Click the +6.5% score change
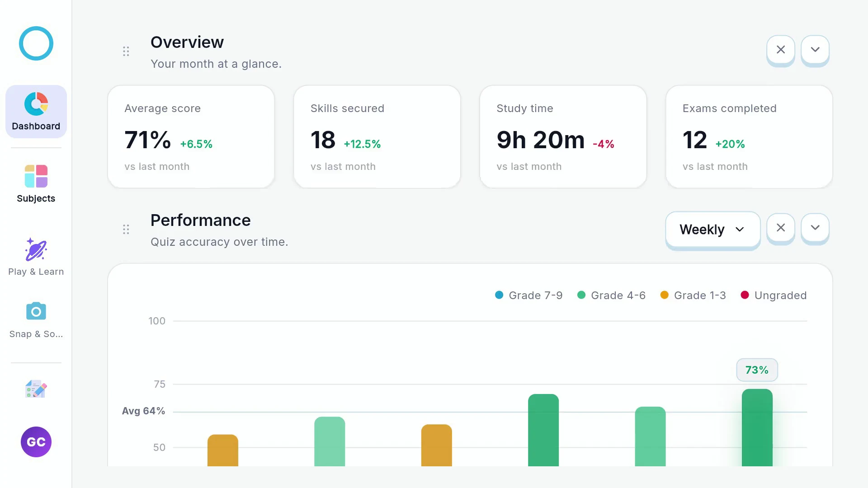Screen dimensions: 868x488 coord(196,144)
